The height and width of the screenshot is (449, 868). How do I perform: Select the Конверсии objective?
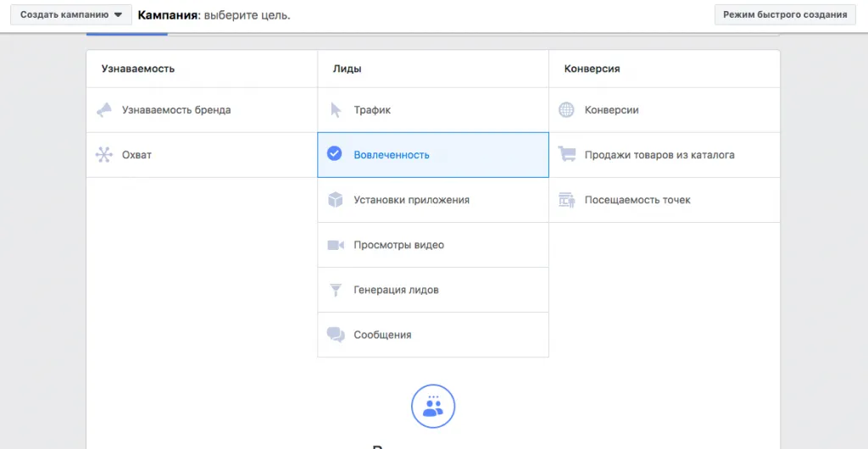point(665,110)
